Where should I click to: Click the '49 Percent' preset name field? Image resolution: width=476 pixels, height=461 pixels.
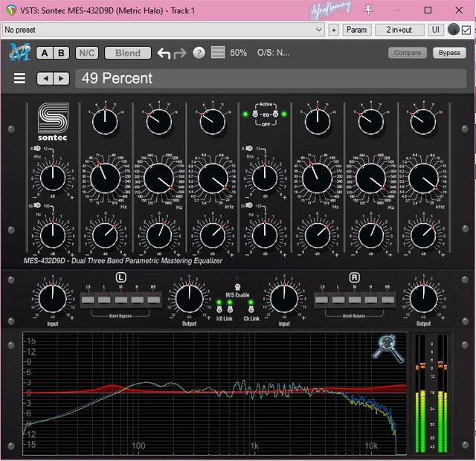point(271,78)
